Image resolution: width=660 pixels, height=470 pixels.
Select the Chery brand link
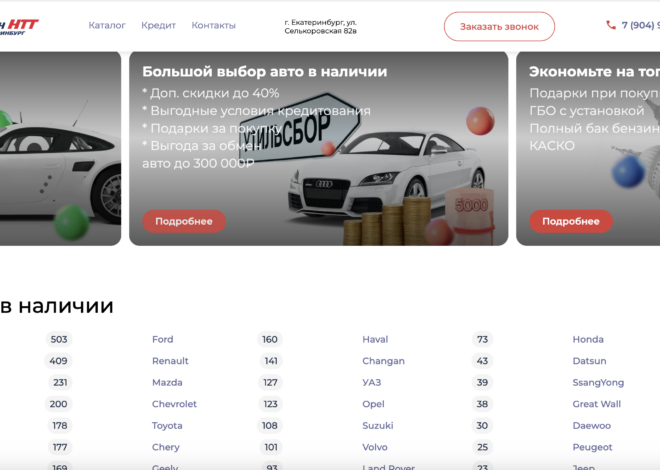click(165, 447)
